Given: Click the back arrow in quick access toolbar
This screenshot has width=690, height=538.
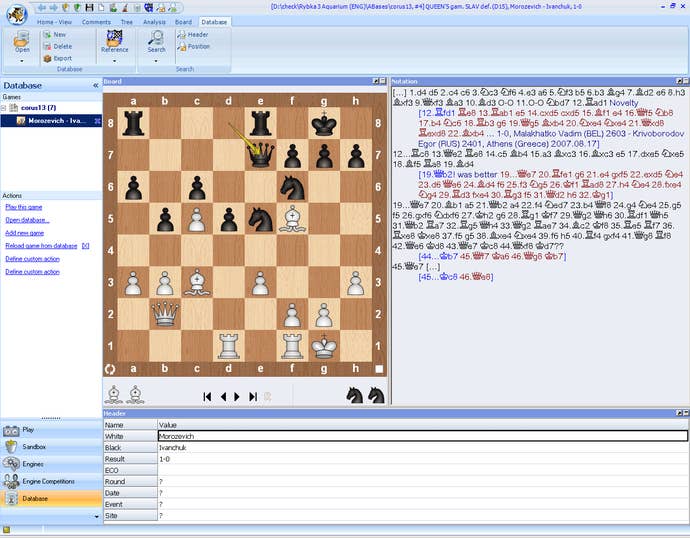Looking at the screenshot, I should pos(42,7).
